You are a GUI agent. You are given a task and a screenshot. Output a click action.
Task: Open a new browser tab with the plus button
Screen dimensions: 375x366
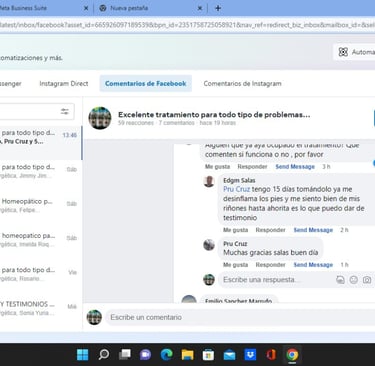pyautogui.click(x=218, y=8)
